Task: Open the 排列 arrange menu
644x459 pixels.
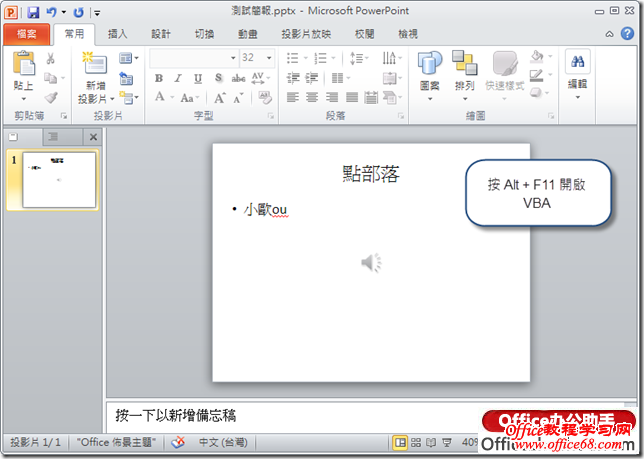Action: click(x=465, y=76)
